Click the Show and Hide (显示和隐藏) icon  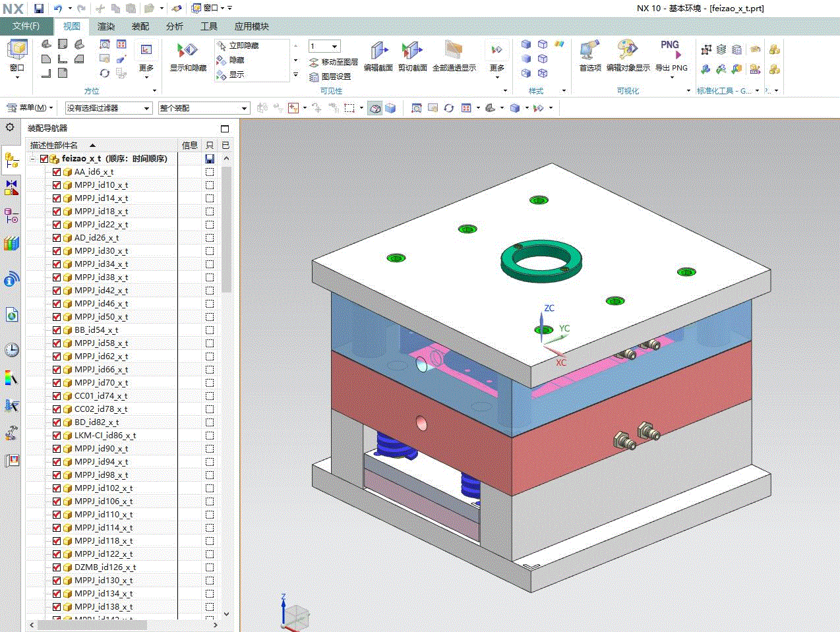tap(187, 51)
